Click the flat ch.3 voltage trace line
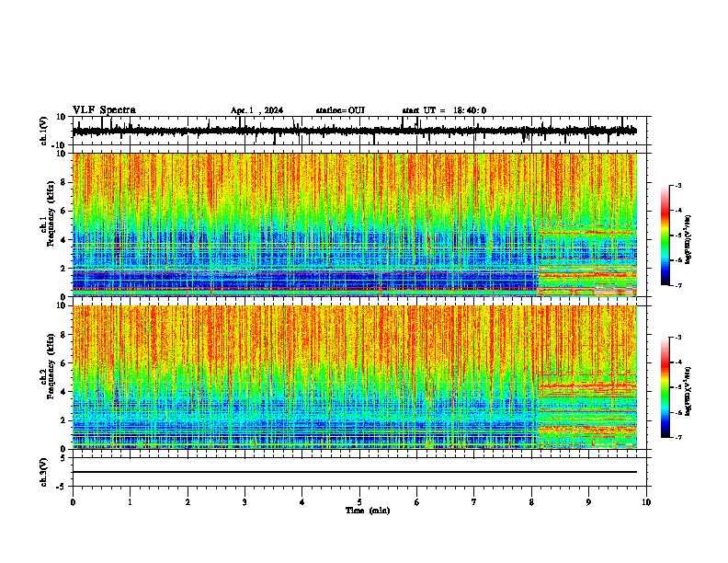The image size is (728, 563). pos(354,472)
